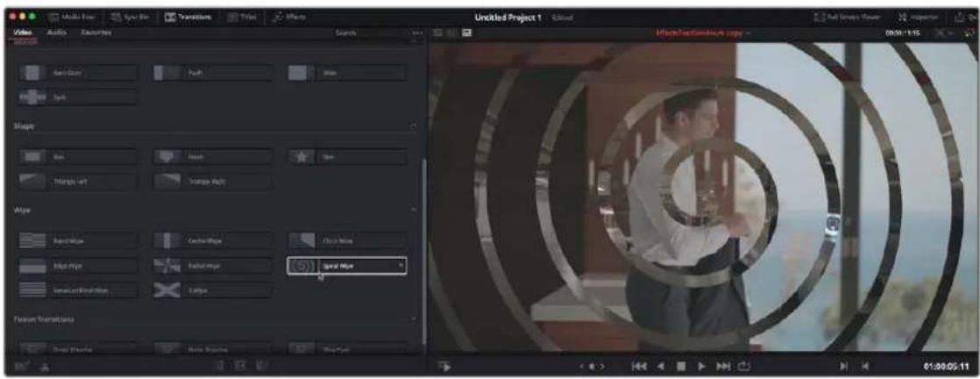
Task: Open the Titles library
Action: [x=242, y=17]
